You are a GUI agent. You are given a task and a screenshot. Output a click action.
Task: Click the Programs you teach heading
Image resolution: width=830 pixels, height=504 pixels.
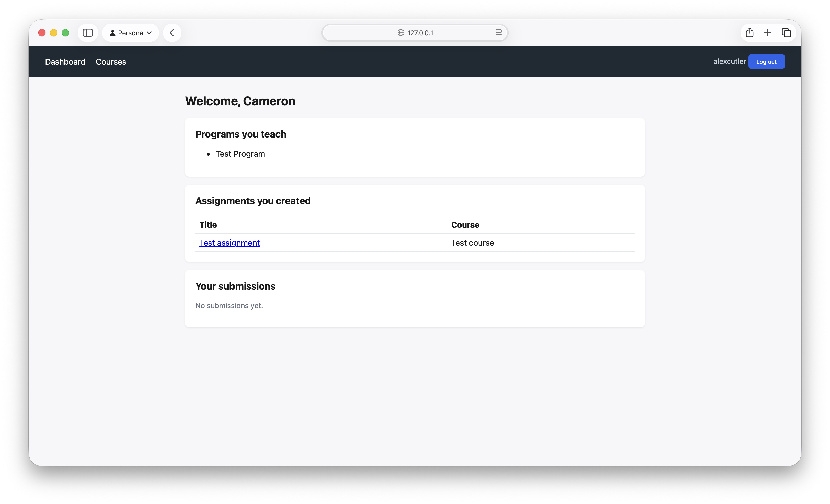[240, 134]
